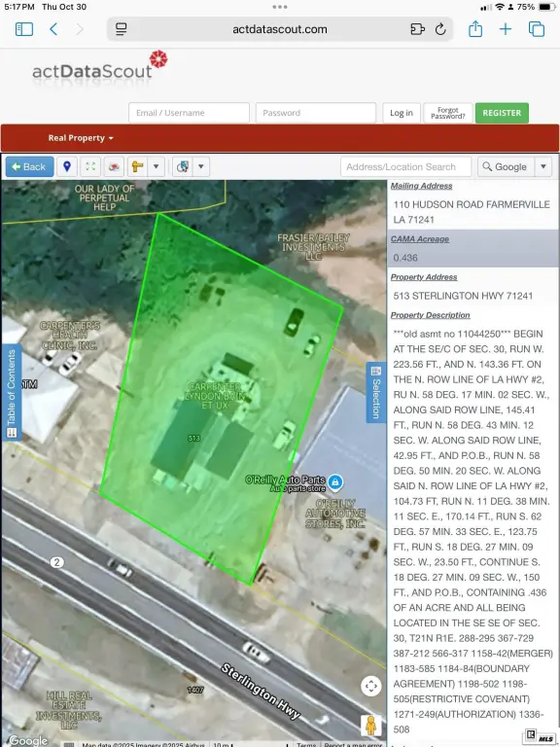
Task: Click the Password field
Action: (x=316, y=113)
